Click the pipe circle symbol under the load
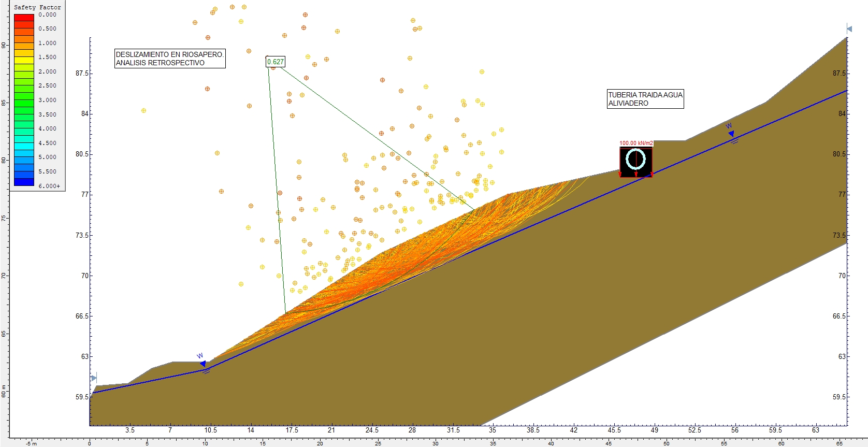This screenshot has height=447, width=868. (x=635, y=159)
